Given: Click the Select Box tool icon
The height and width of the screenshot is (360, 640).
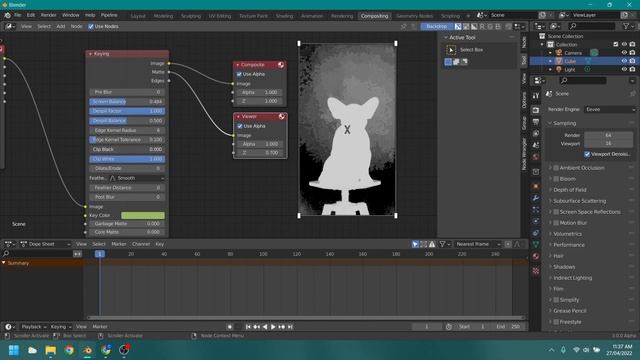Looking at the screenshot, I should pos(451,50).
